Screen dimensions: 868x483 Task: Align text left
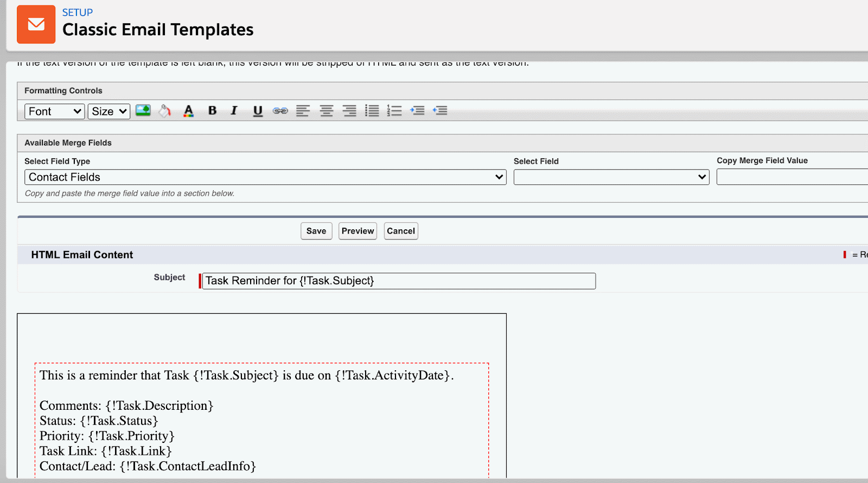pos(303,111)
